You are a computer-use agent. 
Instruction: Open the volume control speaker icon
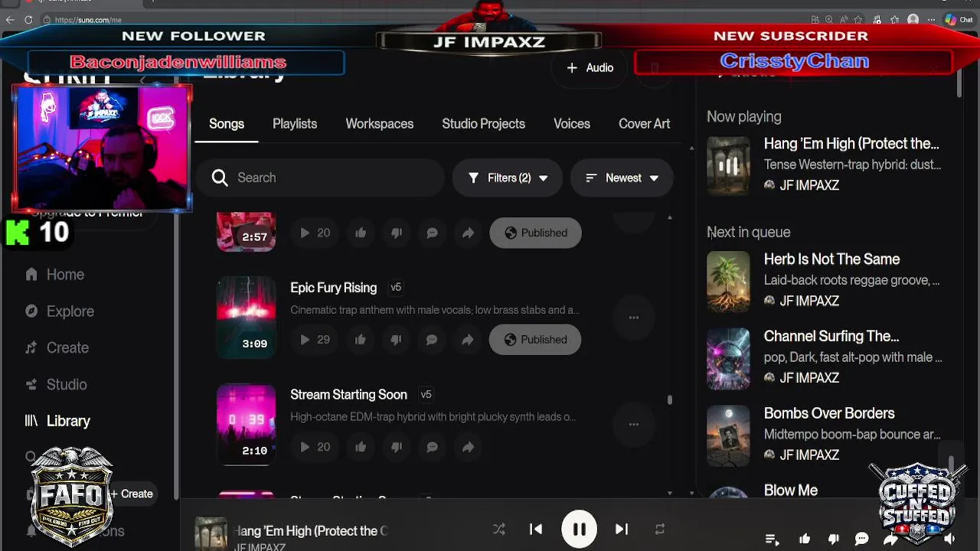(949, 540)
